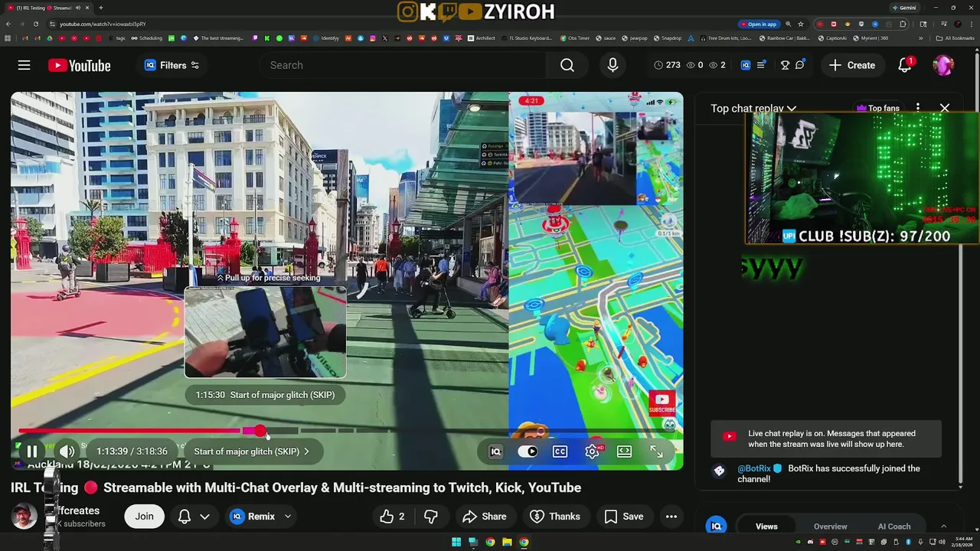Screen dimensions: 980x551
Task: Click the browser Open in app button
Action: (x=759, y=24)
